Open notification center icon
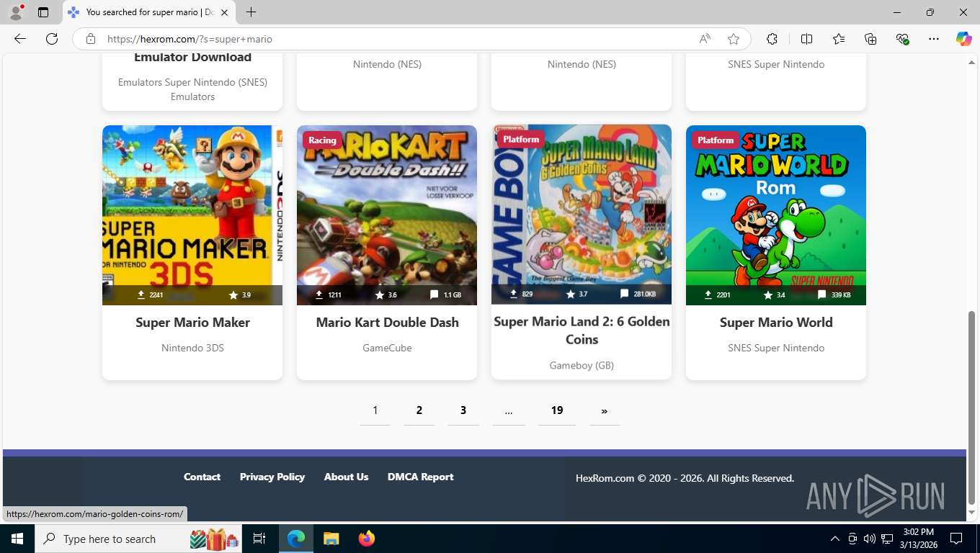 [x=956, y=539]
